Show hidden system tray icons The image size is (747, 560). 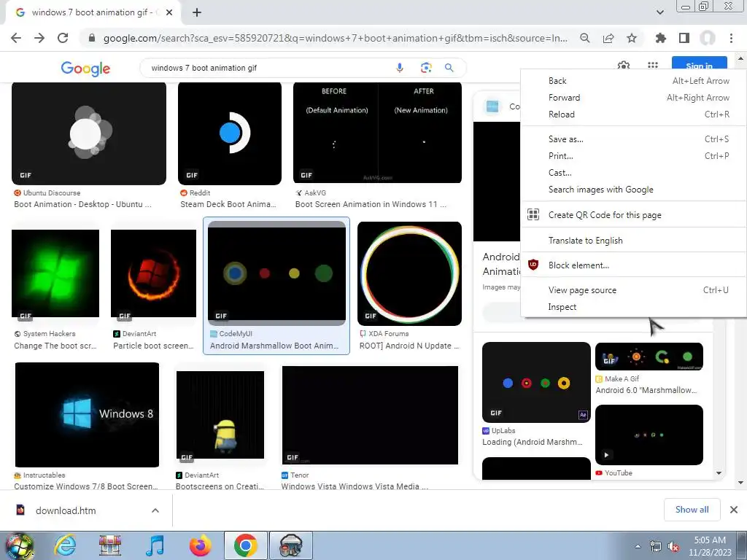(638, 546)
